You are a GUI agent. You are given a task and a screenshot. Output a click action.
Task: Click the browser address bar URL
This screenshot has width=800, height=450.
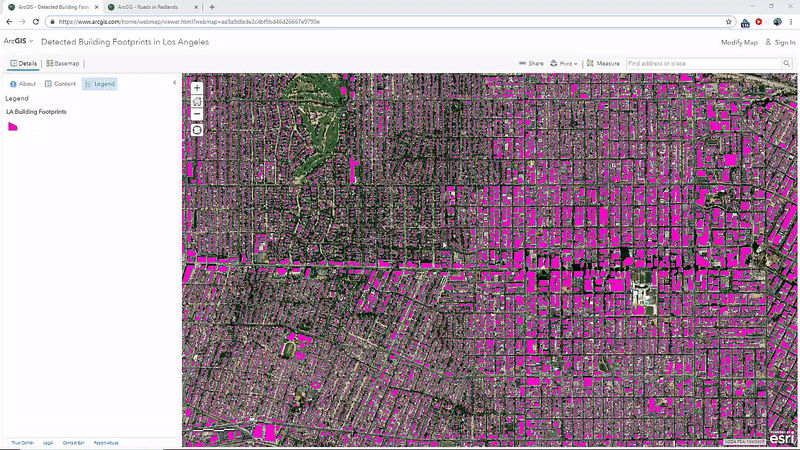coord(189,22)
